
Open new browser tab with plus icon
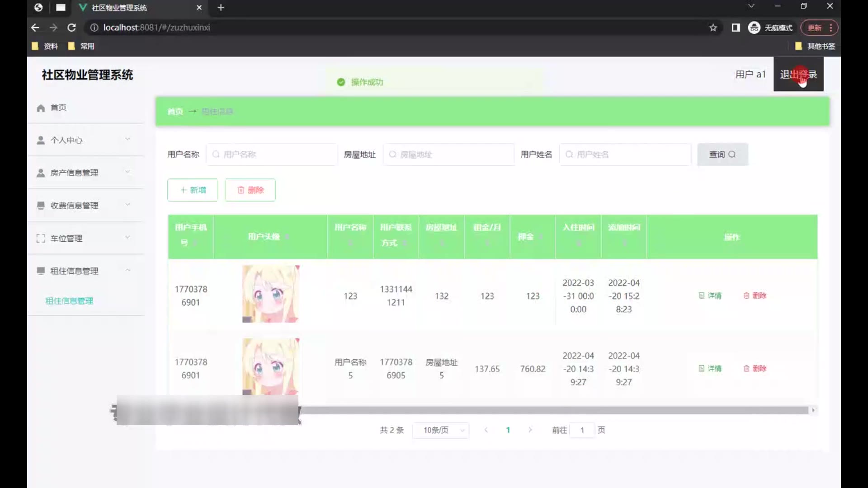tap(221, 8)
